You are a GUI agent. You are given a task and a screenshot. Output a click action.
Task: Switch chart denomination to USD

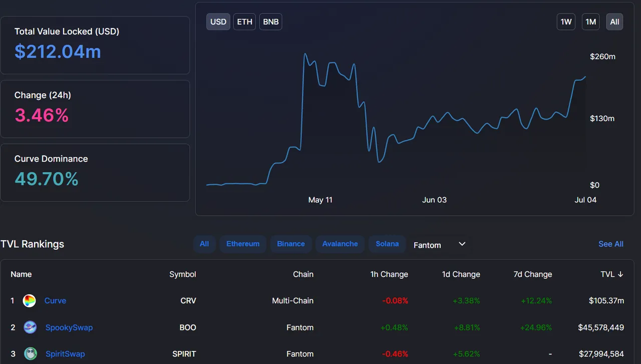pos(218,22)
